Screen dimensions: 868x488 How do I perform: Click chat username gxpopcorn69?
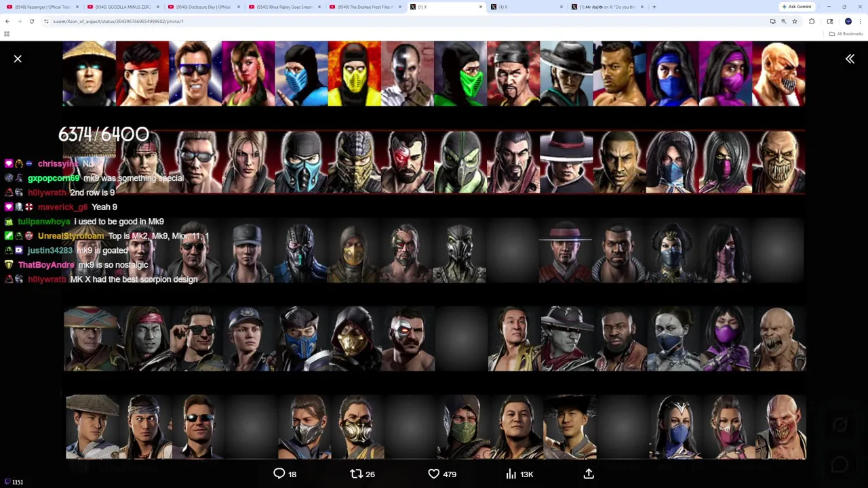pyautogui.click(x=54, y=178)
